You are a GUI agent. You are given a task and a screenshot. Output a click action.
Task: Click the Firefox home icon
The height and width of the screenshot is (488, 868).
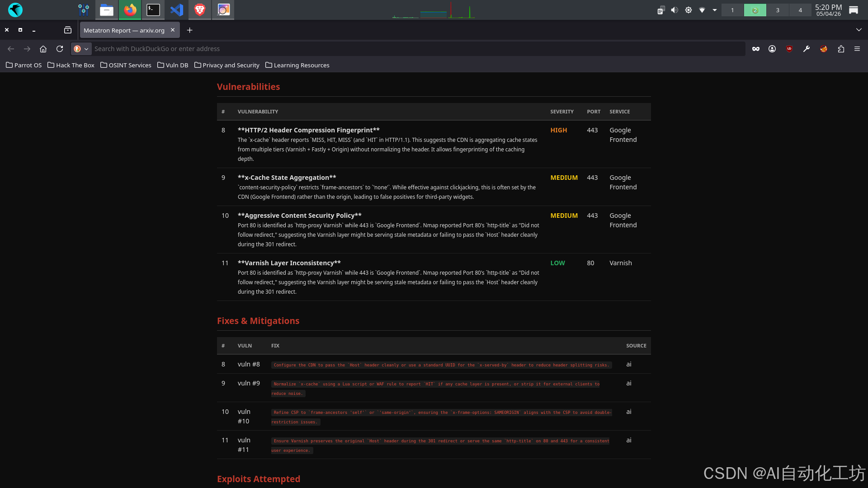pyautogui.click(x=43, y=49)
